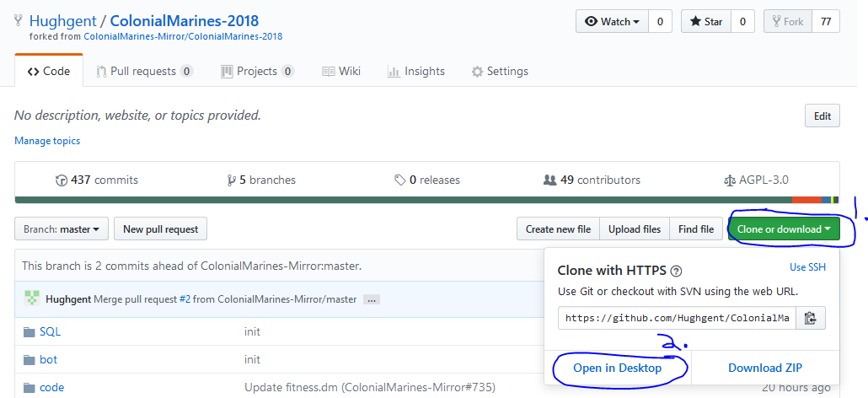Viewport: 868px width, 398px height.
Task: Click the bot folder icon
Action: click(x=29, y=360)
